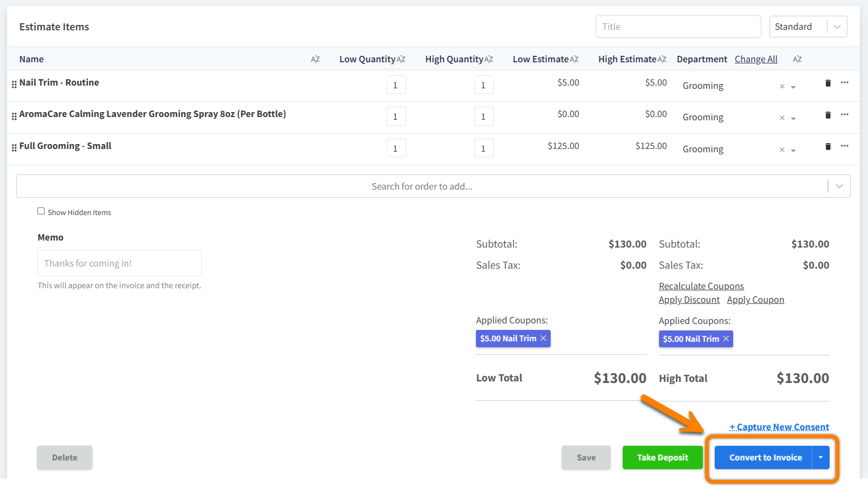The image size is (868, 487).
Task: Open Convert to Invoice split-button arrow
Action: [x=821, y=458]
